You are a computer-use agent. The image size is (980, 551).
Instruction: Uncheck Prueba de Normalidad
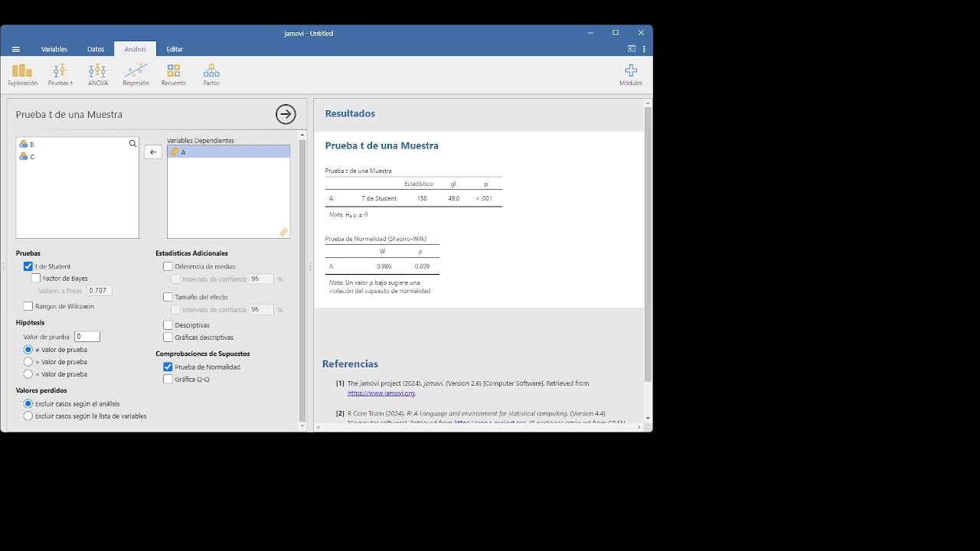(x=168, y=367)
